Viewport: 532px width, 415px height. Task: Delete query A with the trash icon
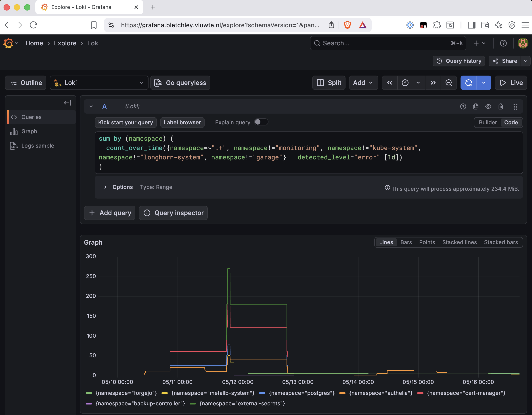click(x=501, y=107)
